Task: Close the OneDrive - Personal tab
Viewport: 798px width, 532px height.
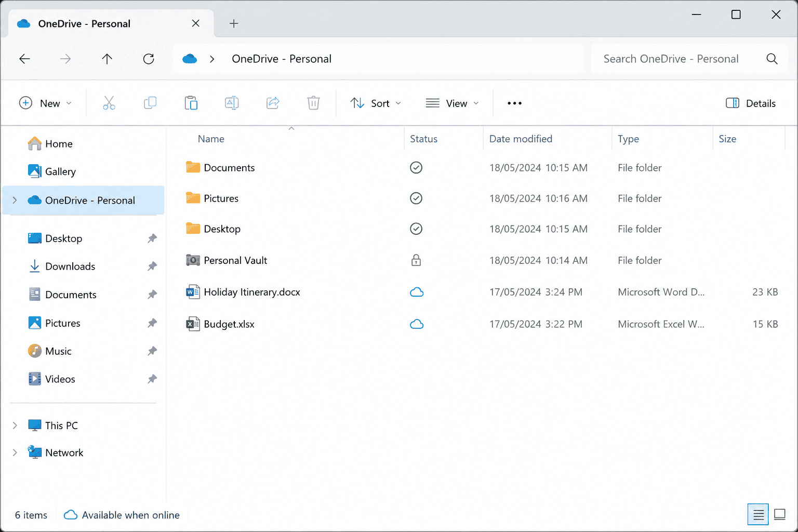Action: (x=195, y=23)
